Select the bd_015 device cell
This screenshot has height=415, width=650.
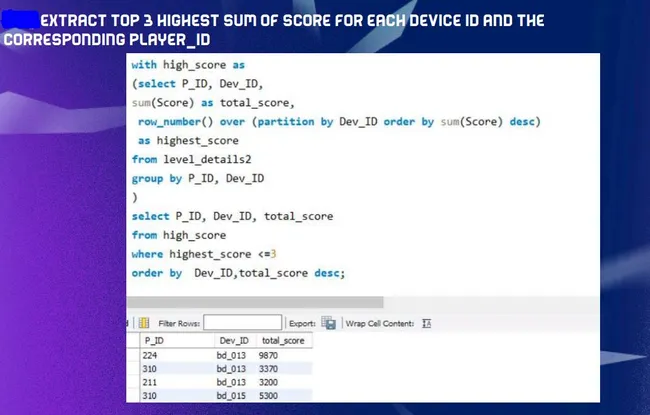click(235, 396)
